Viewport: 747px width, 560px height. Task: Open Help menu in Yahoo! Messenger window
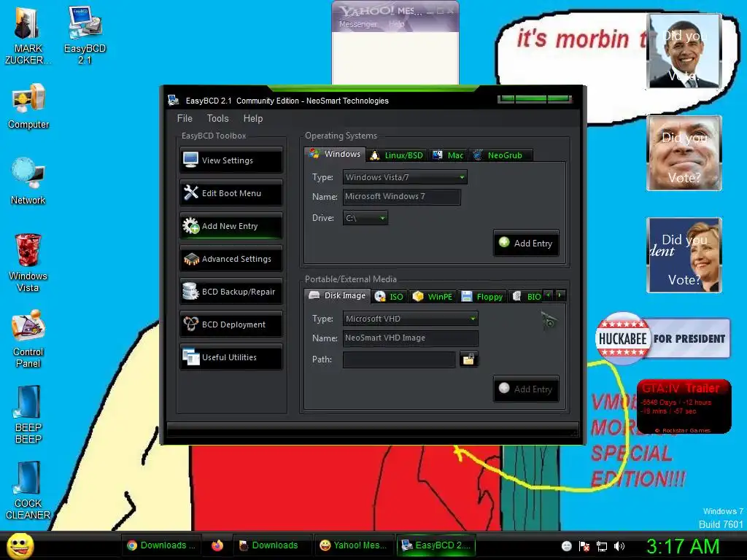pyautogui.click(x=396, y=24)
